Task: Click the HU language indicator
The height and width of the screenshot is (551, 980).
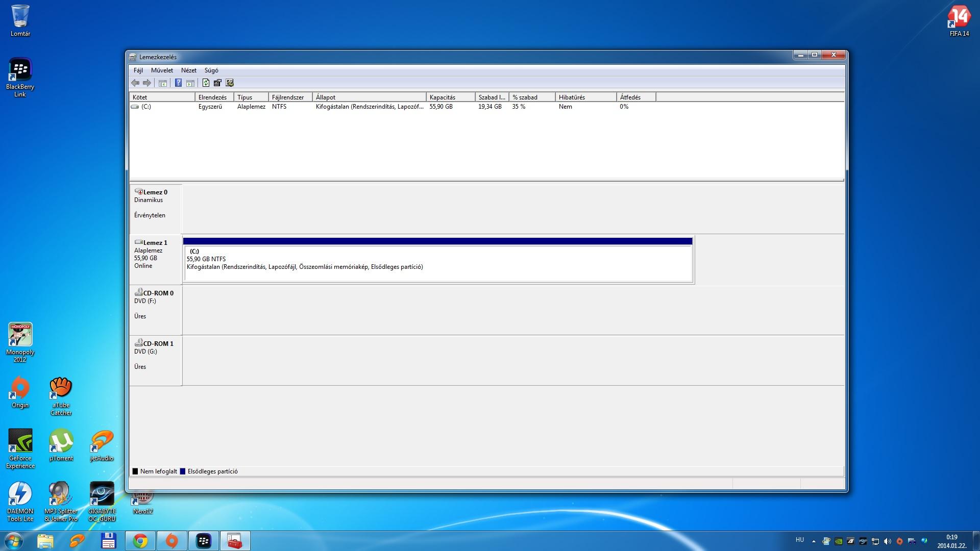Action: click(x=800, y=540)
